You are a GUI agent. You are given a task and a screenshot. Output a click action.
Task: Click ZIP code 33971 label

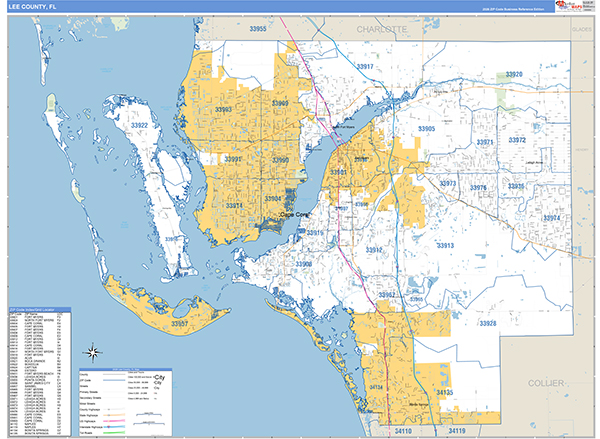484,142
